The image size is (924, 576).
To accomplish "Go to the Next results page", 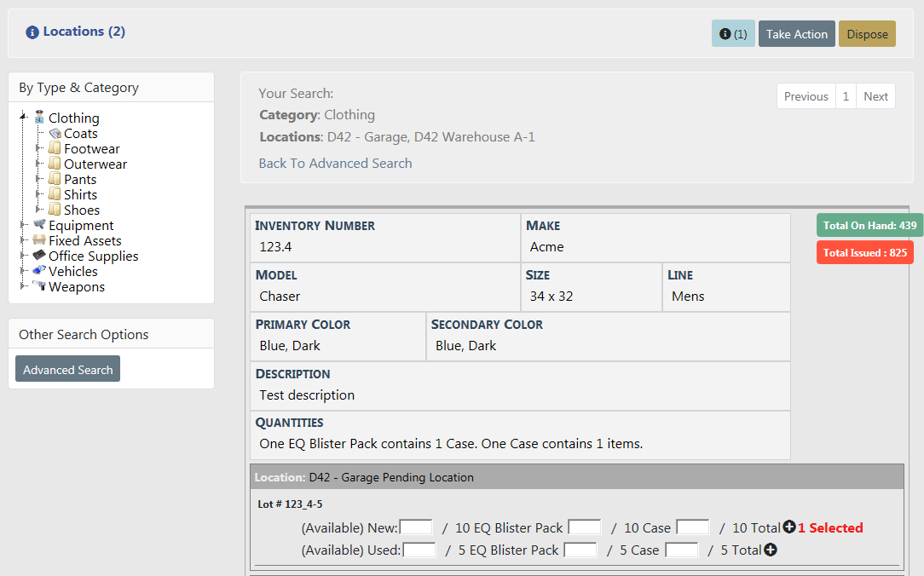I will tap(875, 96).
